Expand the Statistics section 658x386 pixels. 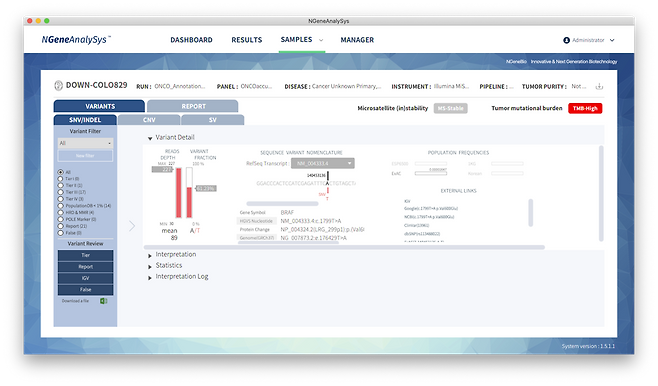click(150, 266)
